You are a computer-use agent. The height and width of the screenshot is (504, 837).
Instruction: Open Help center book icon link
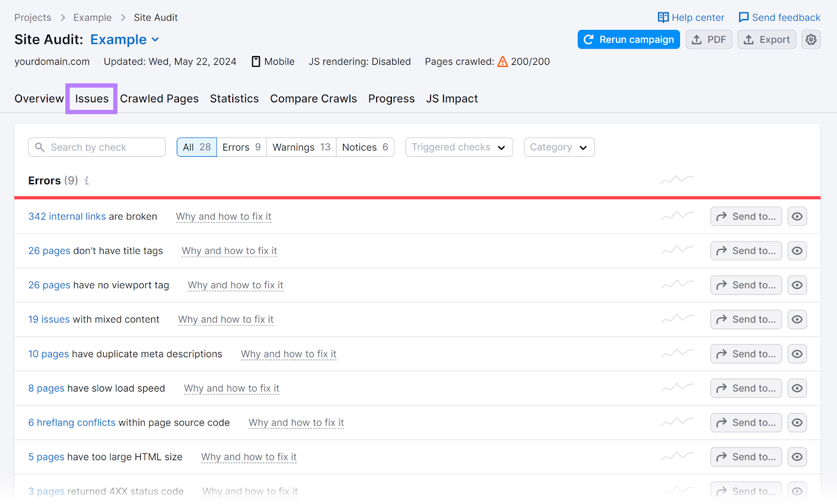[663, 18]
